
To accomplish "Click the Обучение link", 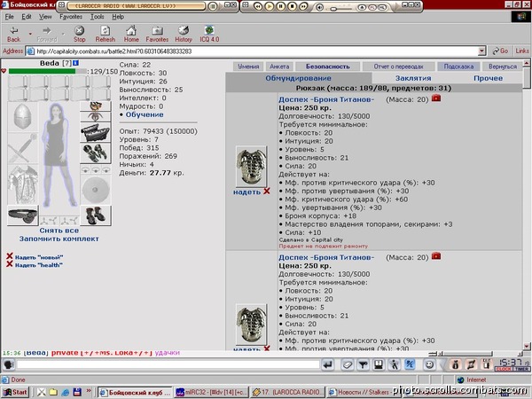I will (x=145, y=114).
